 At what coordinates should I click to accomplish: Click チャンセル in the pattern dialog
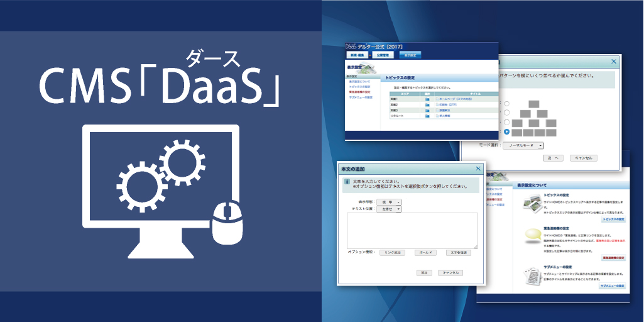(x=583, y=158)
